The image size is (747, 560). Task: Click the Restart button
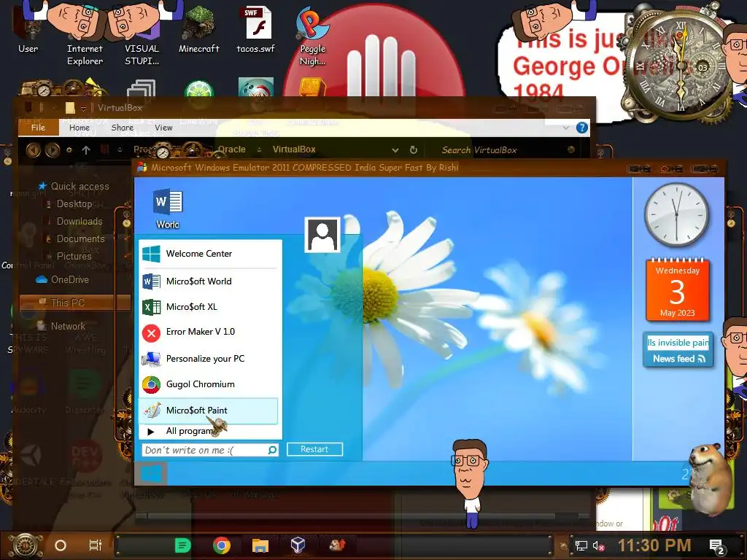(314, 449)
